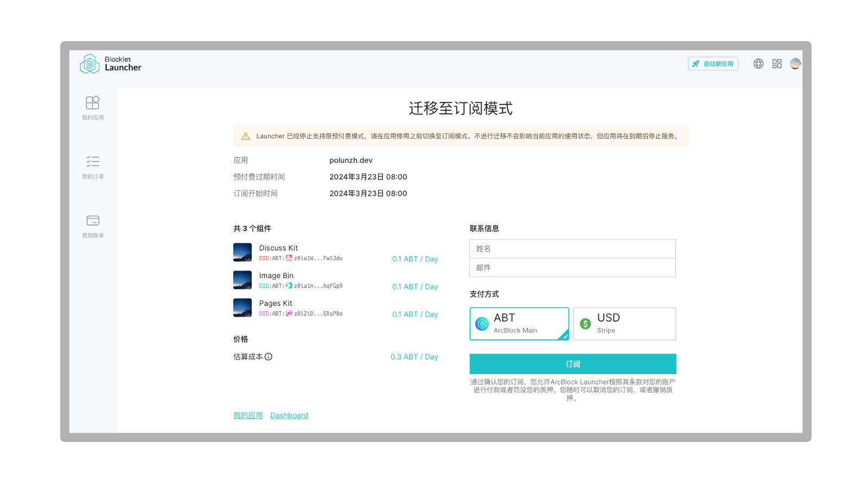Click the Pages Kit app thumbnail
The image size is (868, 488).
point(242,307)
